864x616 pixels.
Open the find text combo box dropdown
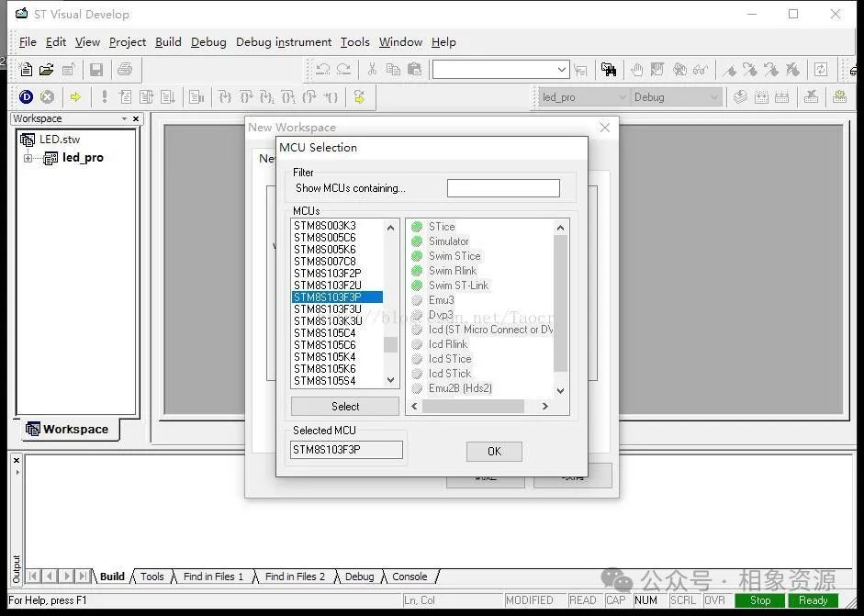562,70
